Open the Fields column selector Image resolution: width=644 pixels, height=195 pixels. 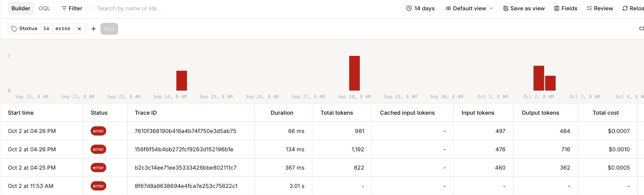(x=566, y=8)
